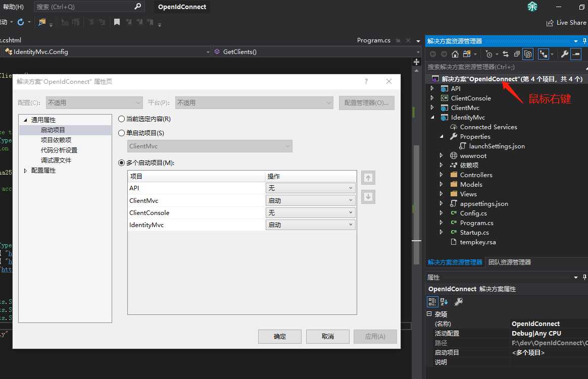The height and width of the screenshot is (379, 588).
Task: Click the alphabetical sort icon in Properties panel
Action: [444, 301]
